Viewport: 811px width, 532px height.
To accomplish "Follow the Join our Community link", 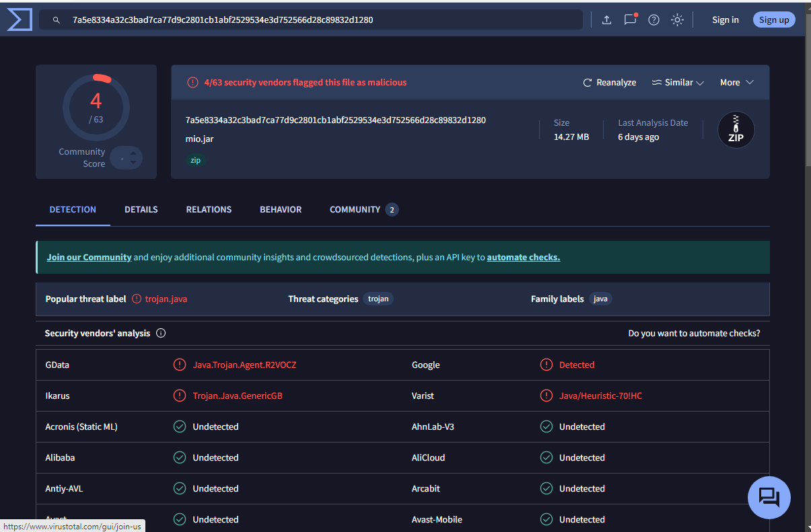I will tap(89, 257).
